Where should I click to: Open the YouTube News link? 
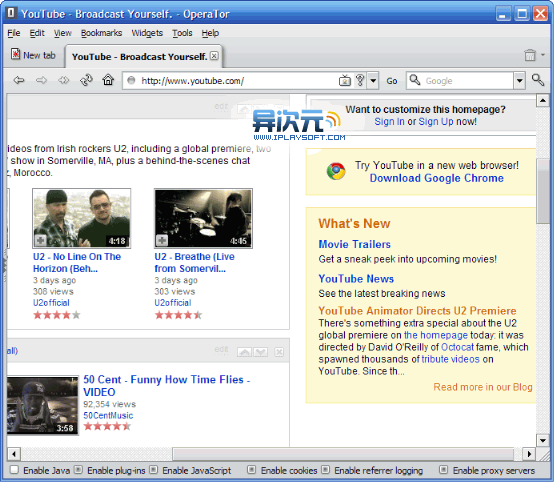(356, 279)
